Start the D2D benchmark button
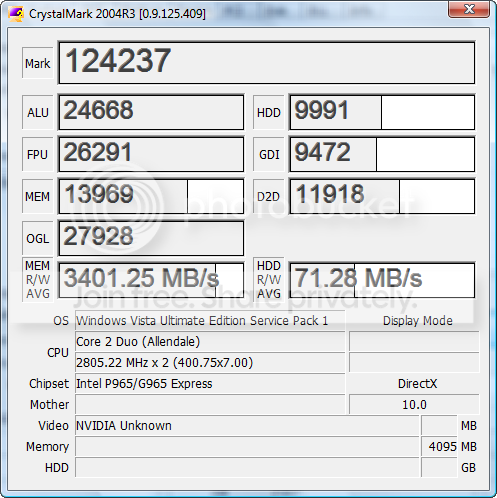 tap(269, 196)
